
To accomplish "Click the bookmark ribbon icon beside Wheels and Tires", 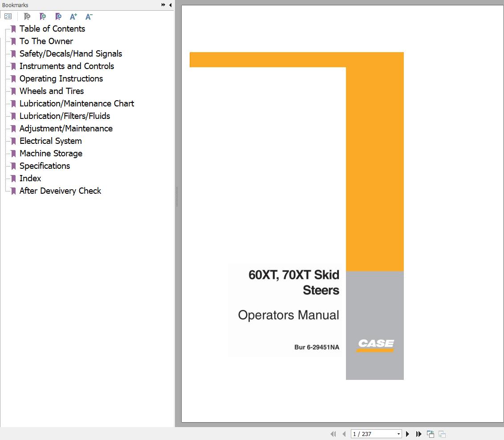I will point(13,91).
